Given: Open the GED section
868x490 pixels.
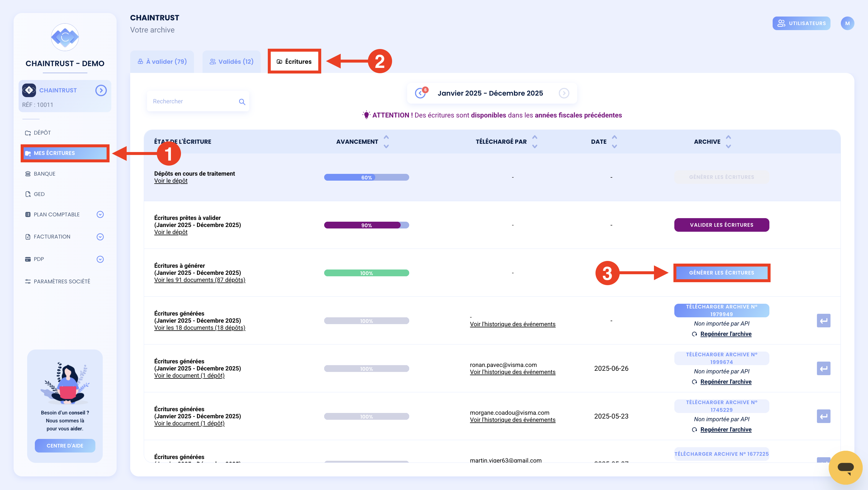Looking at the screenshot, I should 35,194.
